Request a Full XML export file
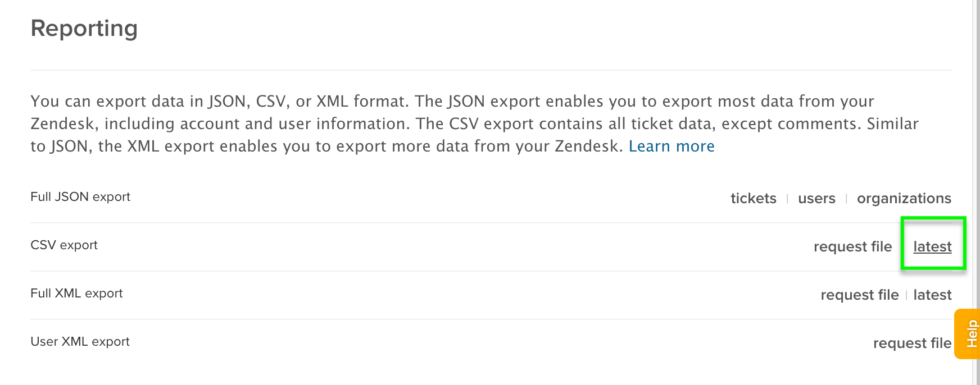Viewport: 980px width, 385px height. tap(859, 295)
